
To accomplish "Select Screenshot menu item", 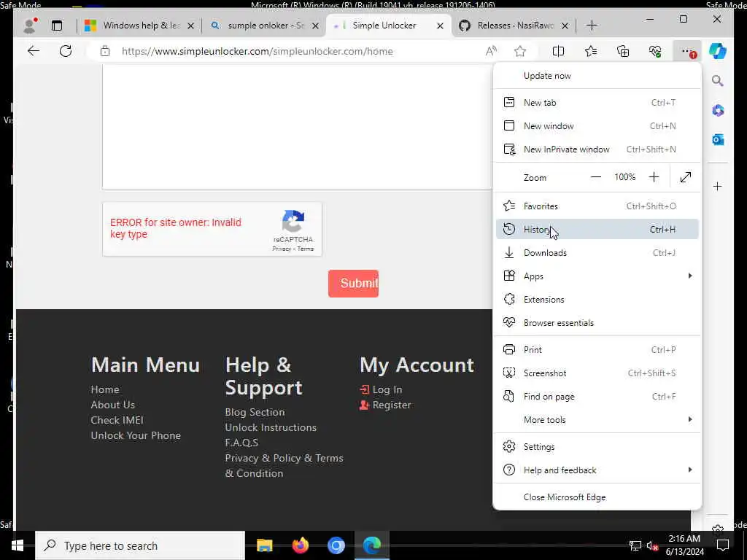I will [x=597, y=373].
